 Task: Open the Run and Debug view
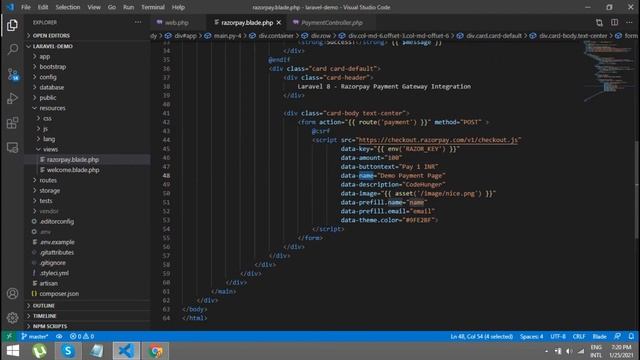[12, 98]
